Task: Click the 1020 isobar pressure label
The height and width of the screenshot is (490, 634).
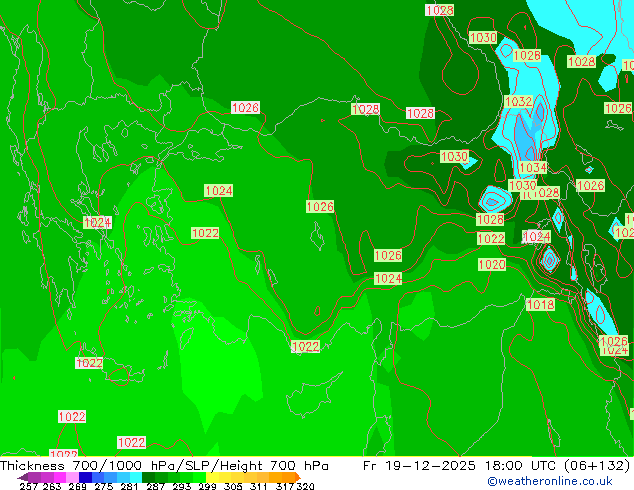Action: [492, 264]
